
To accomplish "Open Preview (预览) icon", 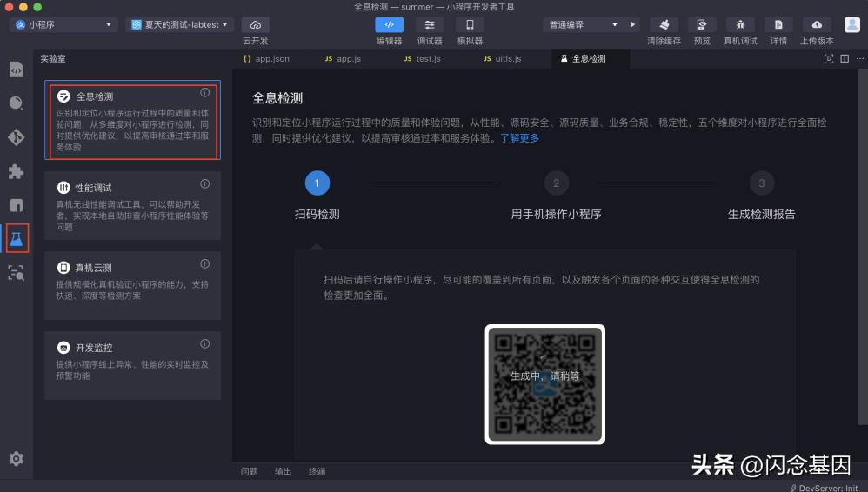I will click(x=702, y=25).
